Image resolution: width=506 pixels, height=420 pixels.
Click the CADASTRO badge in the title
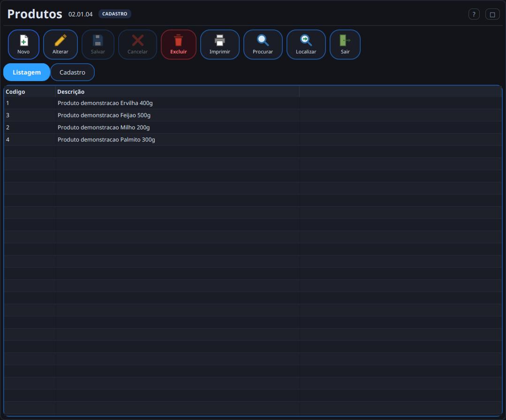coord(114,14)
